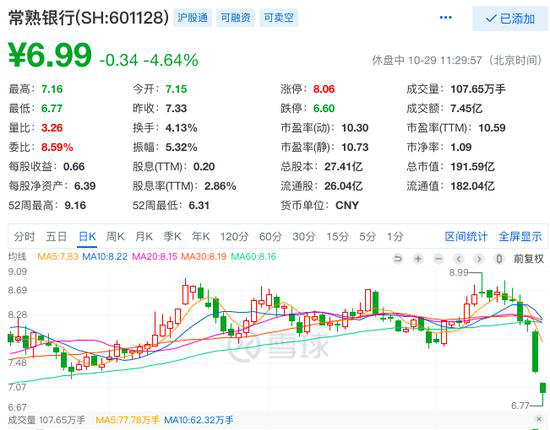Click the 总市值 value 191.59亿

click(x=472, y=166)
